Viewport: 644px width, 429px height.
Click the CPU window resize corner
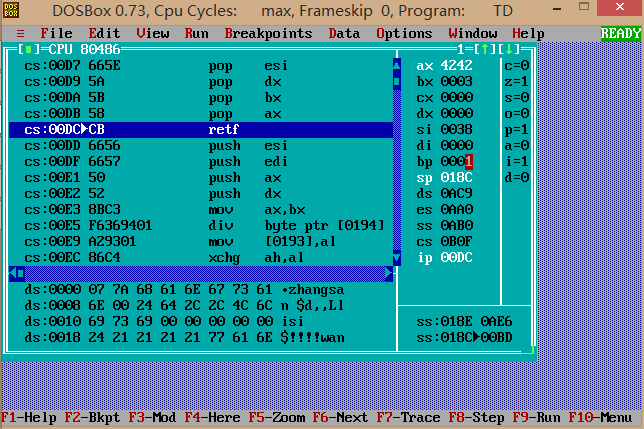(529, 351)
